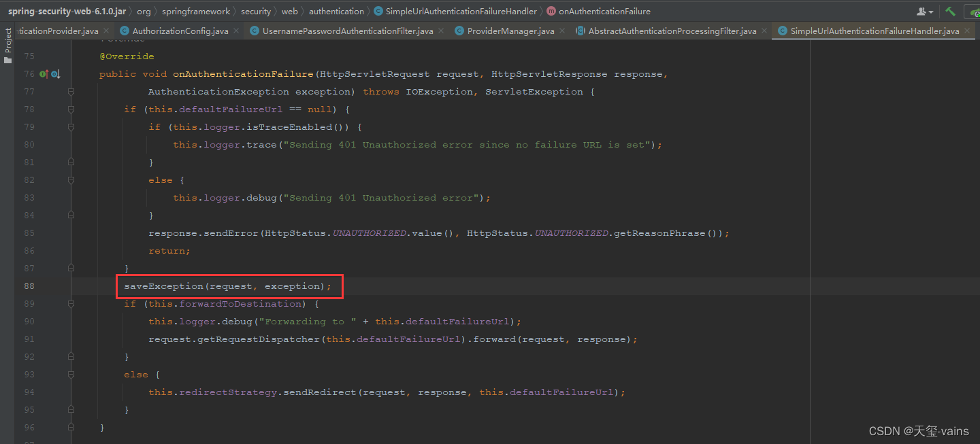Image resolution: width=980 pixels, height=444 pixels.
Task: Click forwardToDestination on line 89
Action: tap(240, 304)
